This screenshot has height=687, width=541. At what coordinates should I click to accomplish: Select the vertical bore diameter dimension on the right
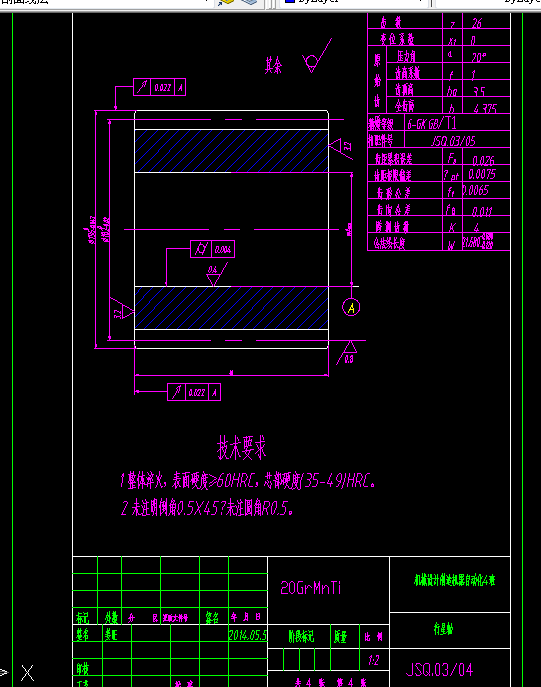pos(351,229)
